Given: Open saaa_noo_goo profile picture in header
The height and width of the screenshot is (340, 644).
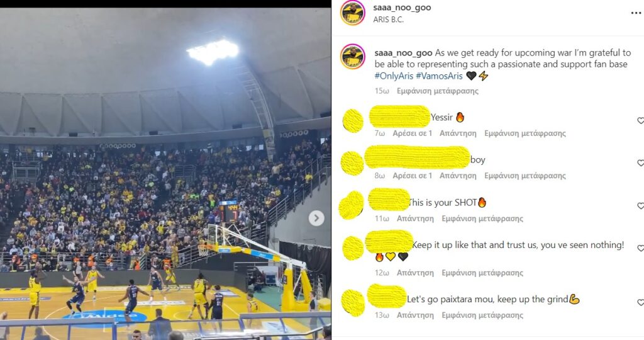Looking at the screenshot, I should (353, 13).
